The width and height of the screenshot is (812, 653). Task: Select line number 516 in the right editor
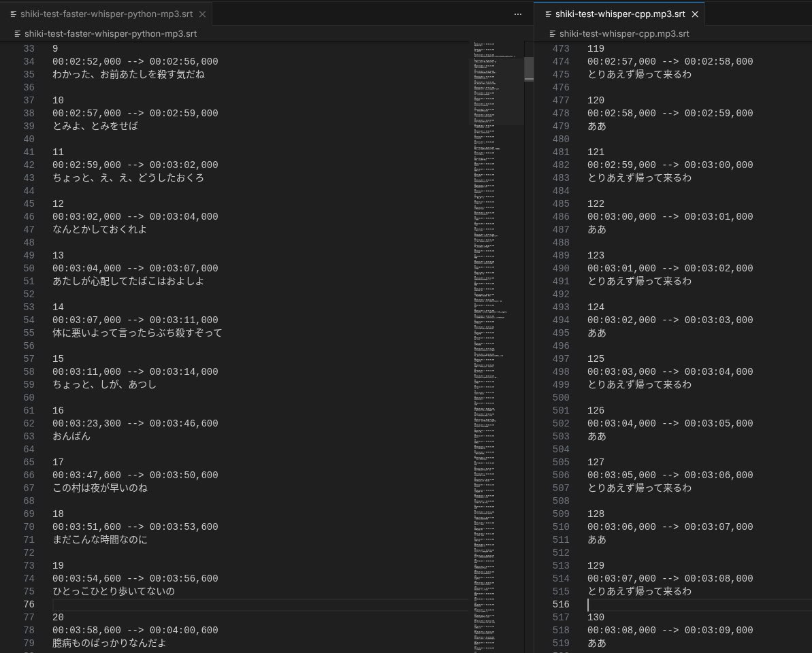click(x=561, y=605)
